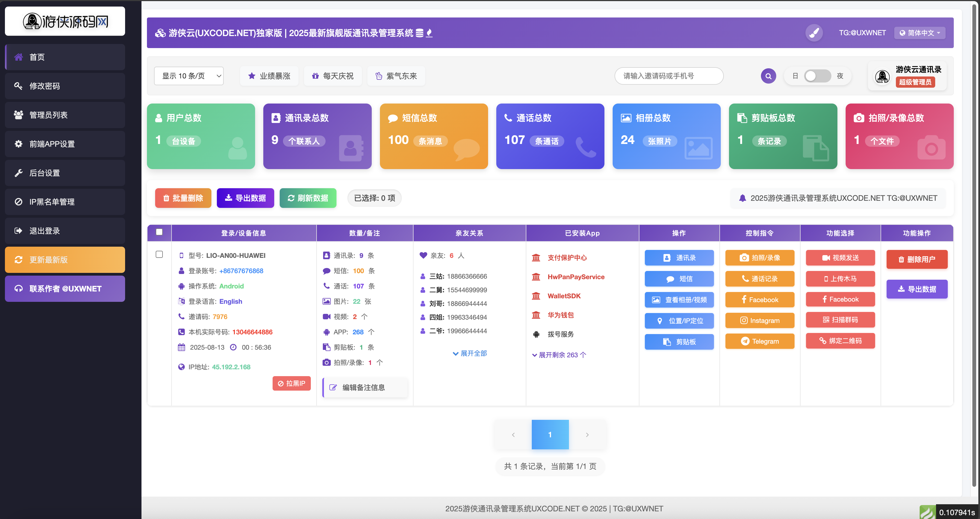Click 编辑备注信息 edit box
980x519 pixels.
[x=365, y=387]
